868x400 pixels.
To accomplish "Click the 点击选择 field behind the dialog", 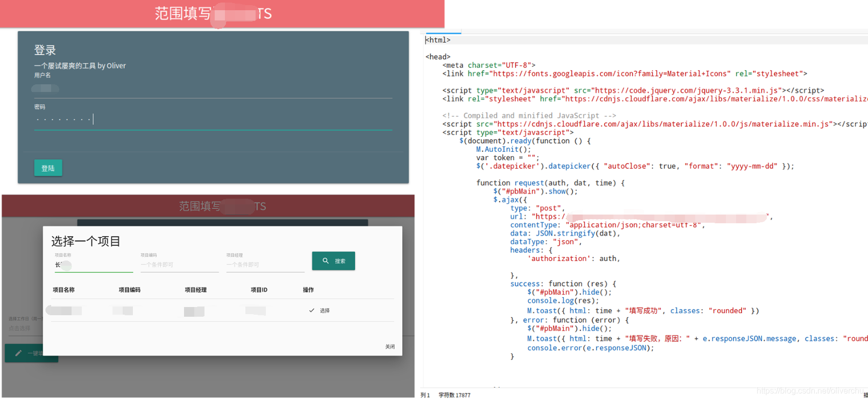I will pyautogui.click(x=25, y=328).
